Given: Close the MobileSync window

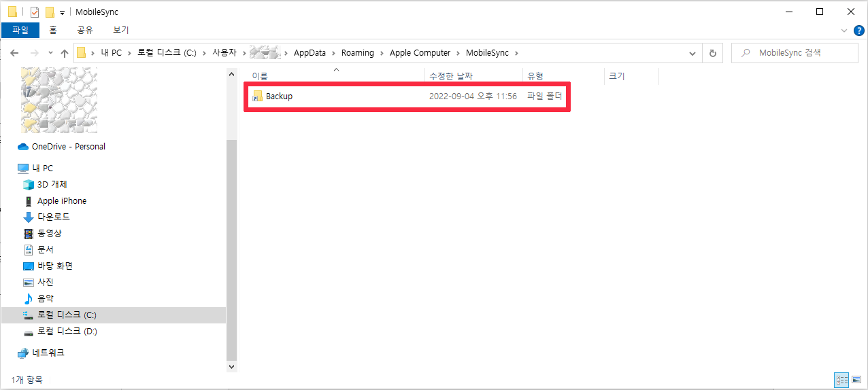Looking at the screenshot, I should point(851,12).
